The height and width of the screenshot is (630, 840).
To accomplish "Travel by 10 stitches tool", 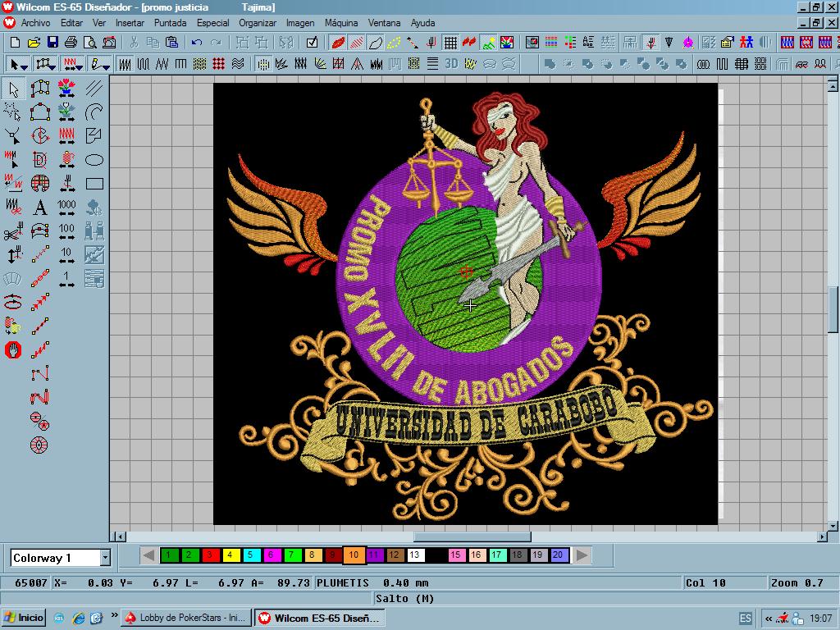I will tap(66, 255).
